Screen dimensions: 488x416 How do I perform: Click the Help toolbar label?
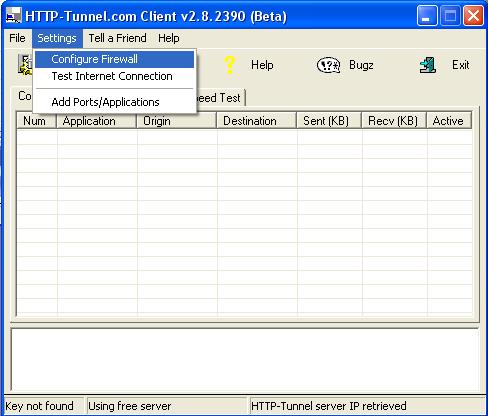tap(262, 65)
